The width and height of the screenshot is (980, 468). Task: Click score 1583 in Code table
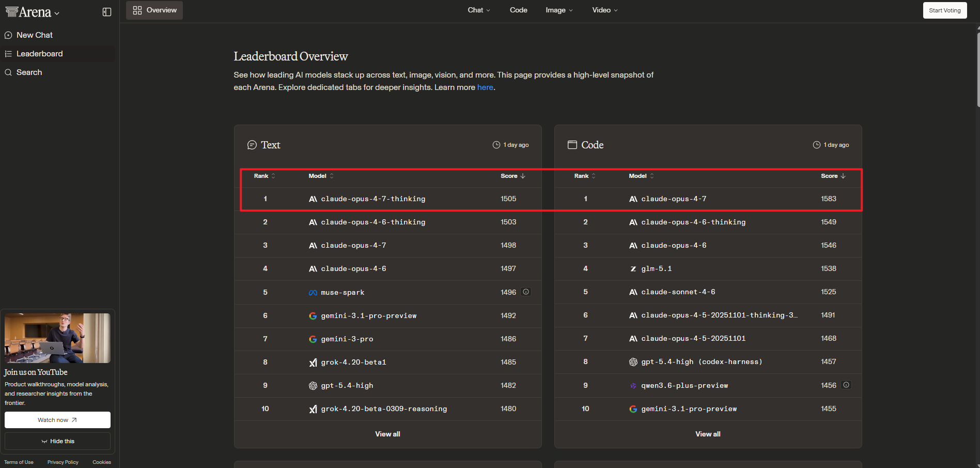tap(829, 199)
